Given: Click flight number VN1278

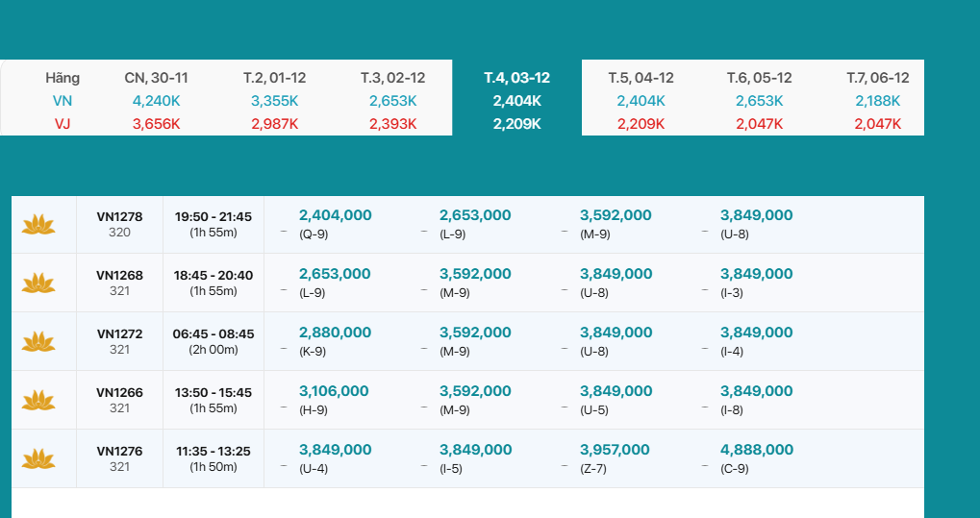Looking at the screenshot, I should point(119,217).
